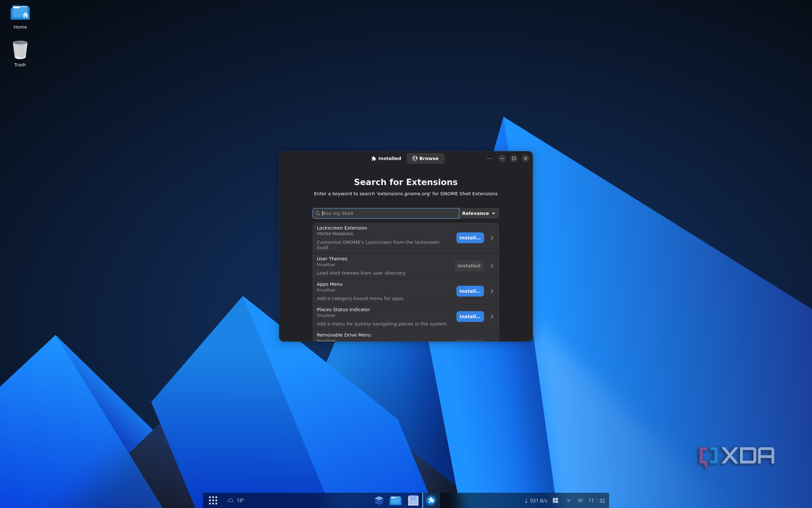This screenshot has height=508, width=812.
Task: Select the User Themes title text
Action: pyautogui.click(x=332, y=259)
